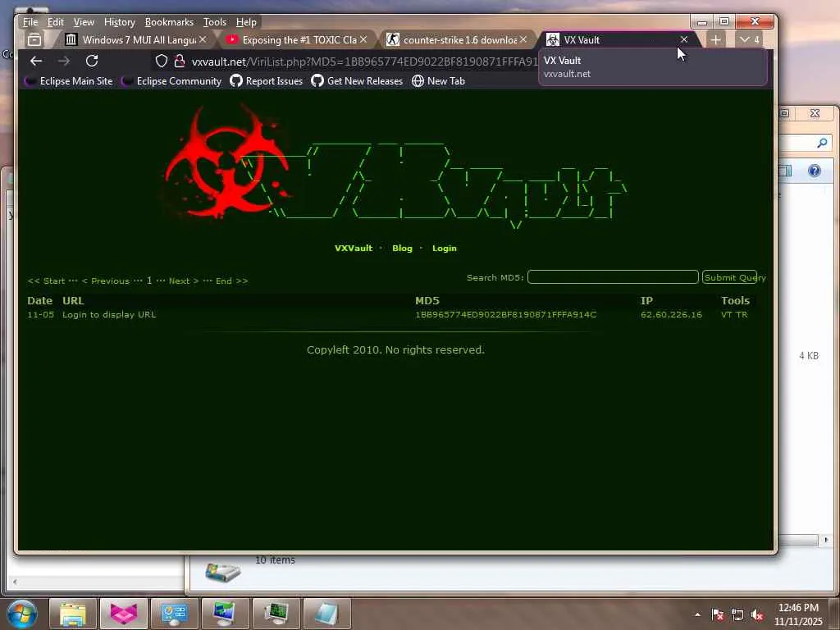Open the Login link

tap(444, 248)
